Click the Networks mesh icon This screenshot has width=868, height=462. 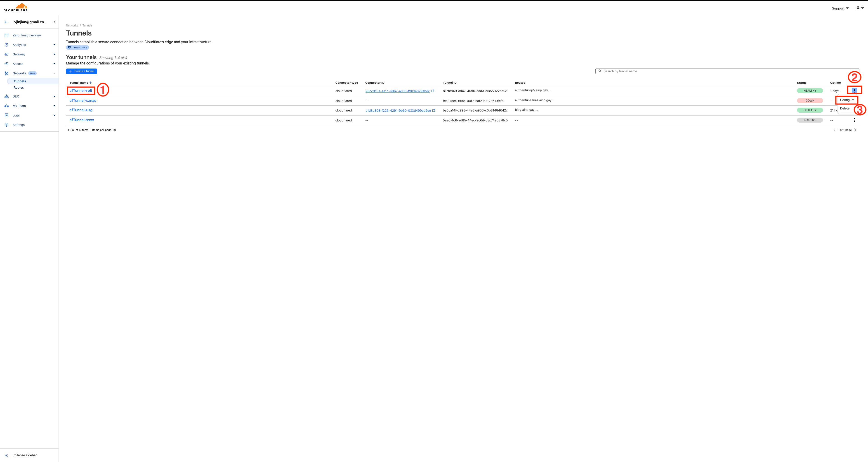tap(6, 73)
